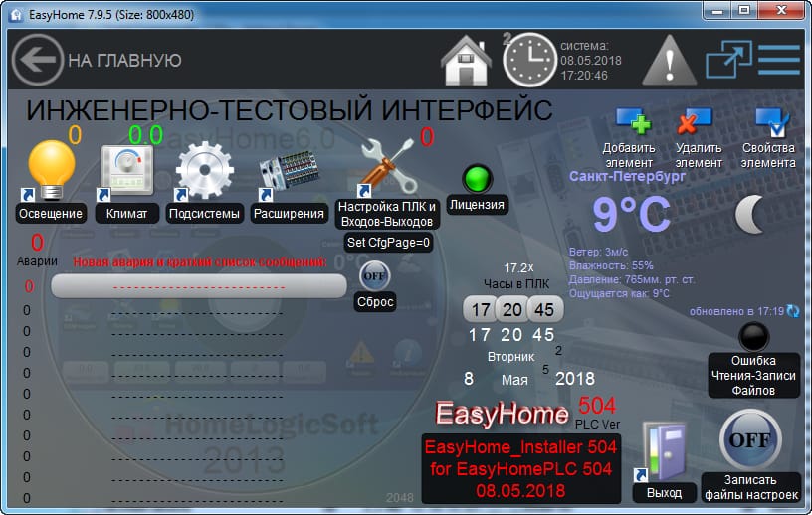Click the Ветер: 3м/с line
The height and width of the screenshot is (515, 812).
(599, 253)
